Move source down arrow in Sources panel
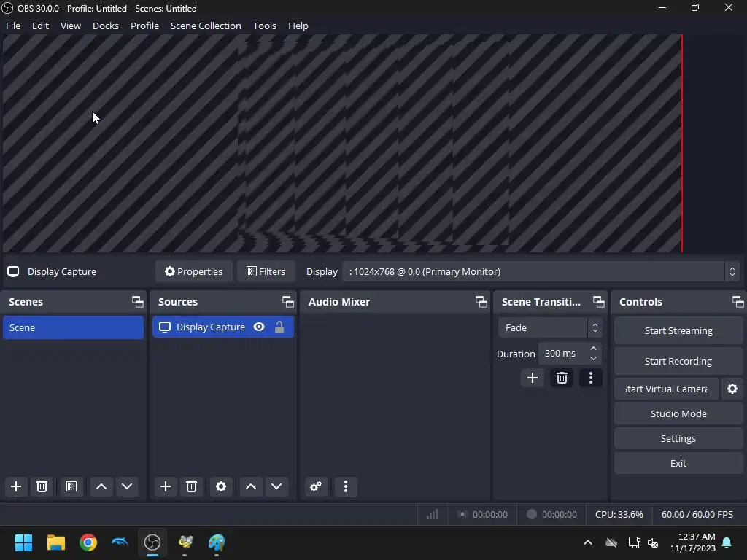 (x=276, y=486)
